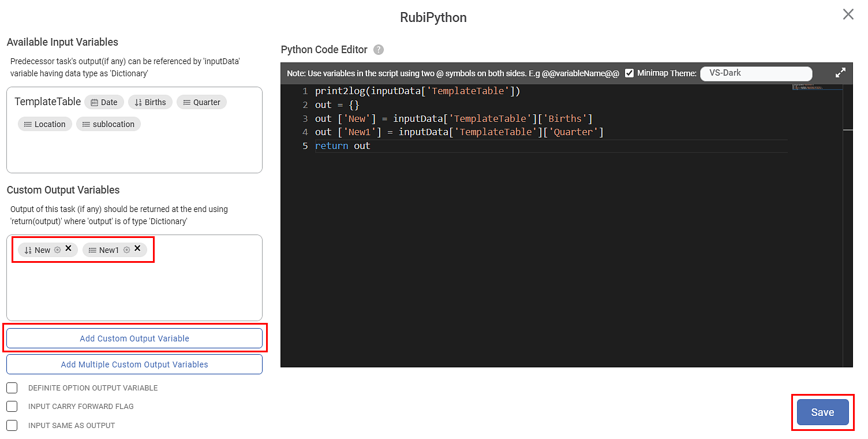Open gear settings on the New variable
The height and width of the screenshot is (439, 868).
tap(57, 250)
